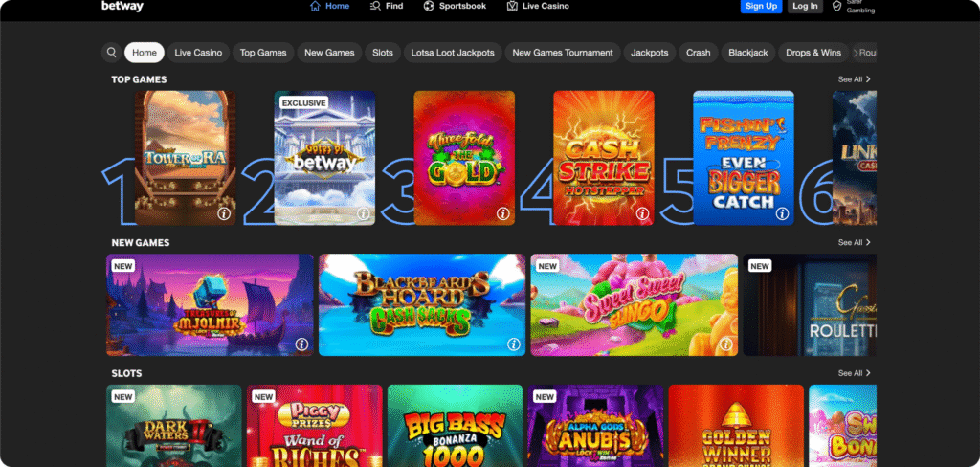Image resolution: width=980 pixels, height=467 pixels.
Task: Open Cash Strike Hotstepper game thumbnail
Action: 604,158
